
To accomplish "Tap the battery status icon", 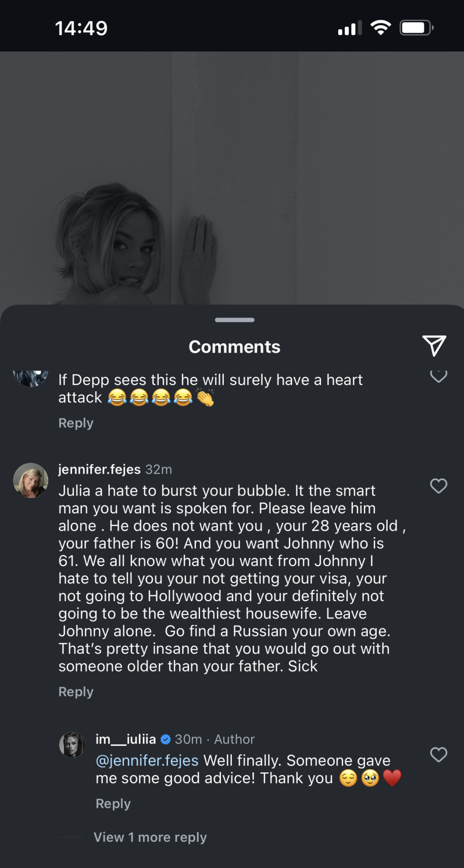I will (416, 28).
